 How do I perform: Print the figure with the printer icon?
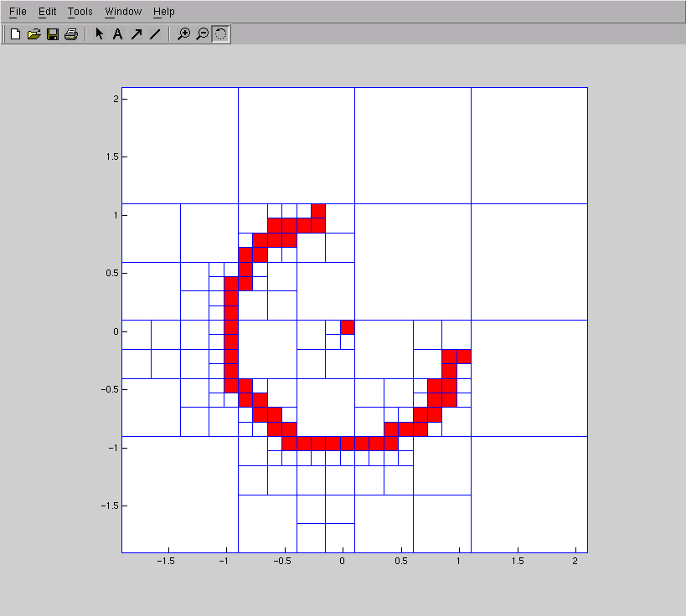pyautogui.click(x=71, y=34)
